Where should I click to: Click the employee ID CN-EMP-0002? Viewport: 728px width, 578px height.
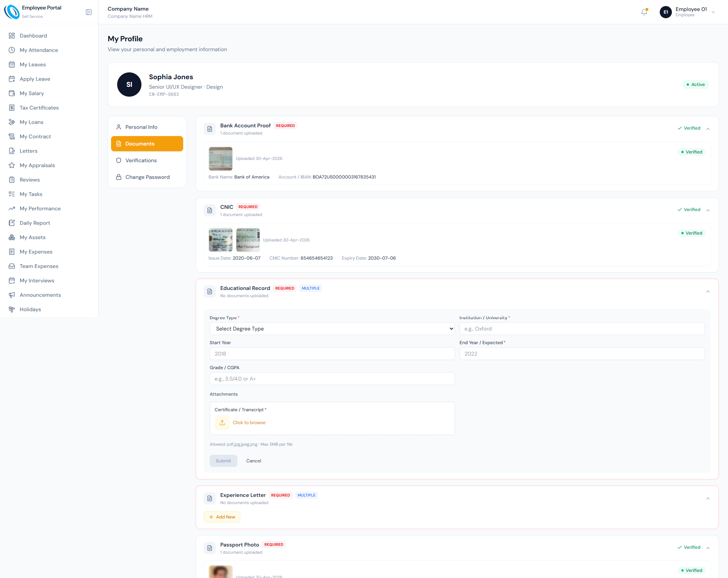[164, 94]
